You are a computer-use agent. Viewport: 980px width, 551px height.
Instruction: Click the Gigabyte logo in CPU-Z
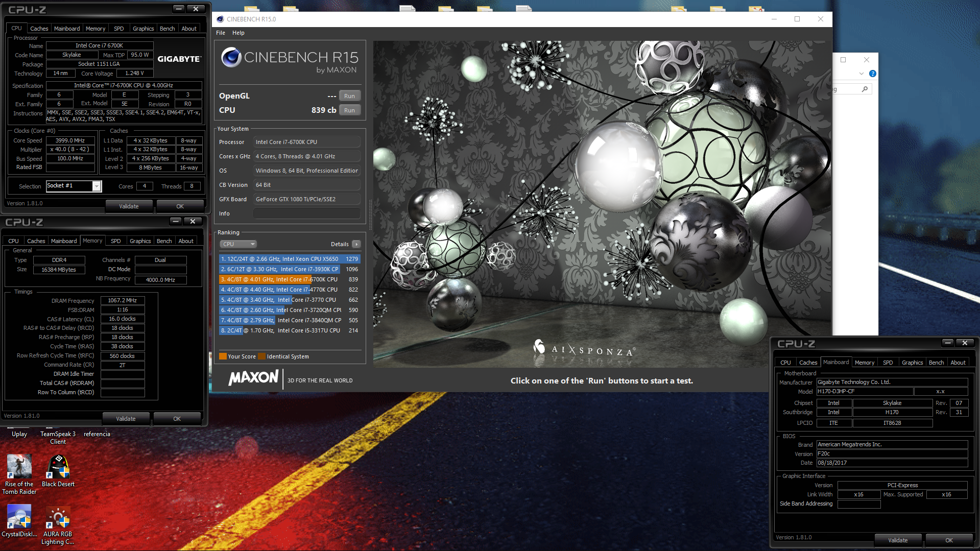click(179, 59)
